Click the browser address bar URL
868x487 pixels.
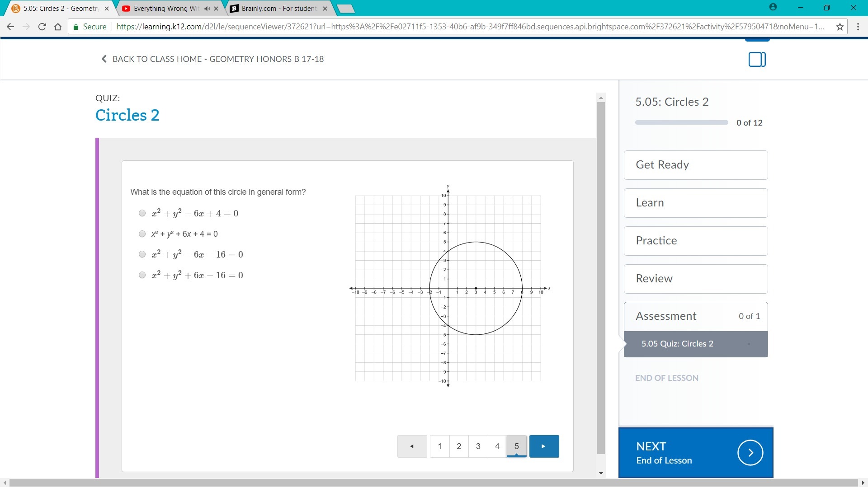click(x=470, y=27)
